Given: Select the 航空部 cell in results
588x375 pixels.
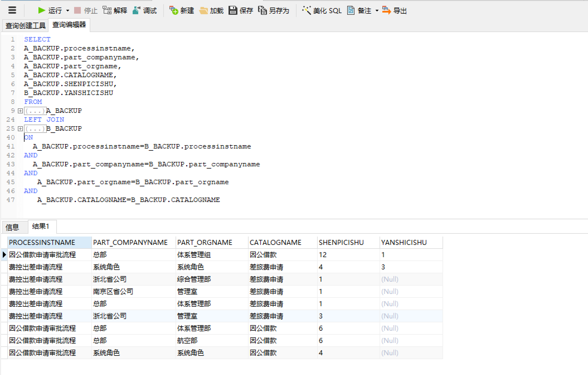Looking at the screenshot, I should [x=187, y=340].
